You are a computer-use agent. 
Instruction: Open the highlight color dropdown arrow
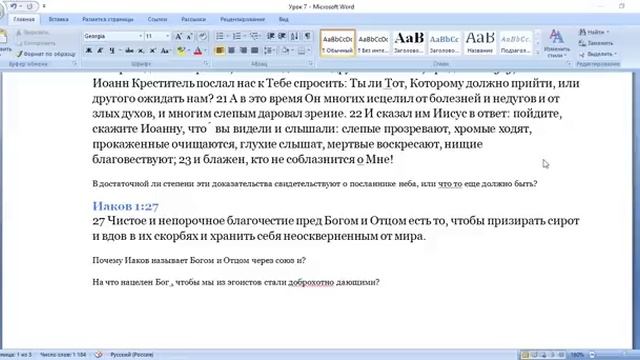tap(188, 51)
